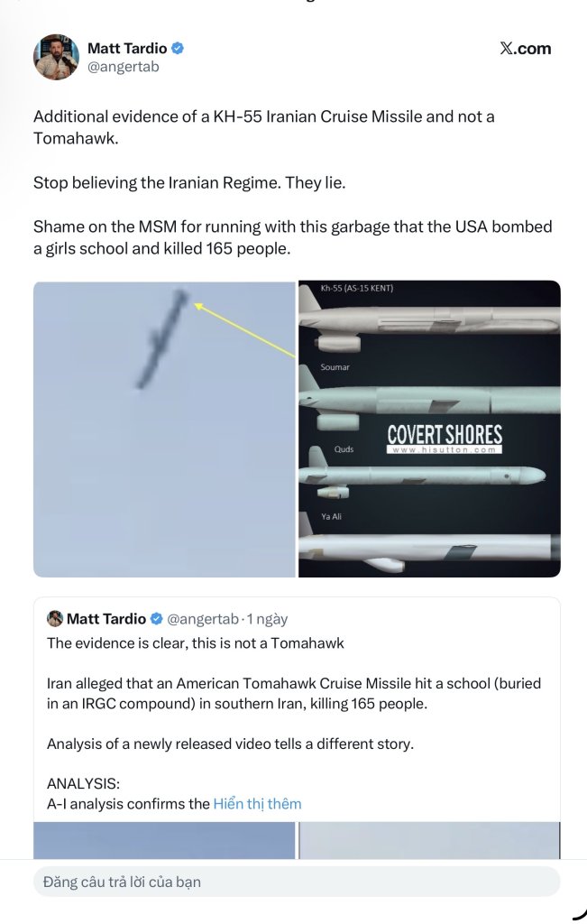Open Matt Tardio's profile avatar at top
587x924 pixels.
point(56,58)
